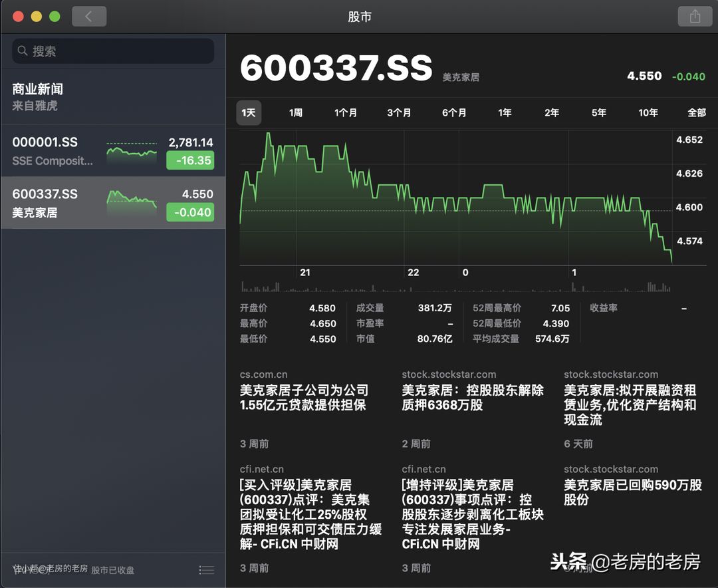
Task: Select the 1天 time range tab
Action: 249,112
